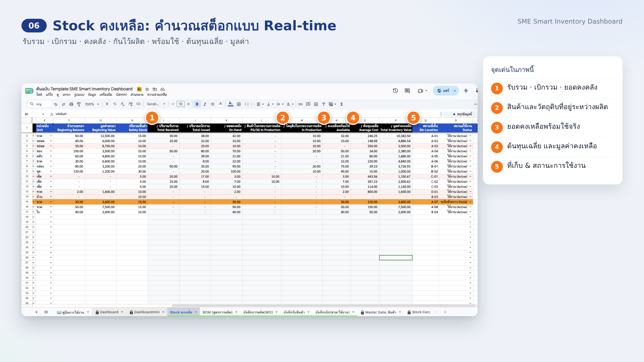
Task: Insert a chart from the toolbar
Action: (x=316, y=104)
